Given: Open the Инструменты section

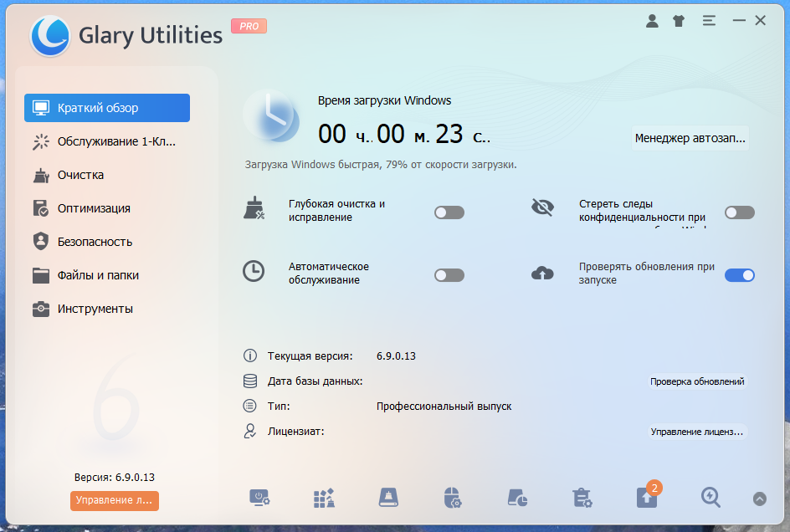Looking at the screenshot, I should pyautogui.click(x=107, y=309).
